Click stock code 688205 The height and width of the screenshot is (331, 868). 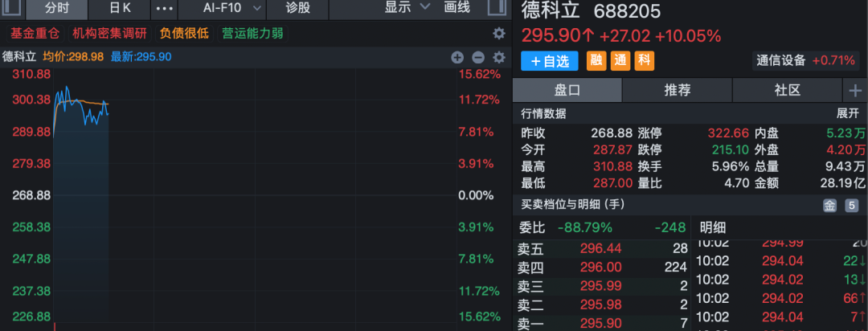(627, 10)
